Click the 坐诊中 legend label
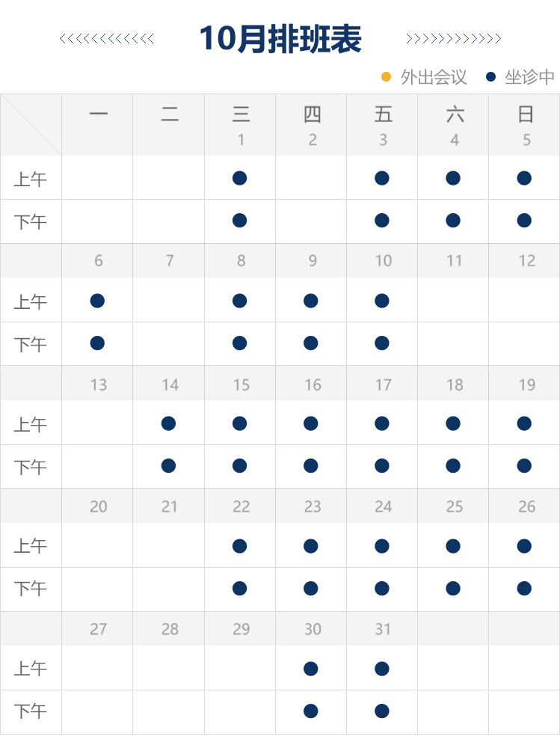Viewport: 560px width, 748px height. pos(529,77)
